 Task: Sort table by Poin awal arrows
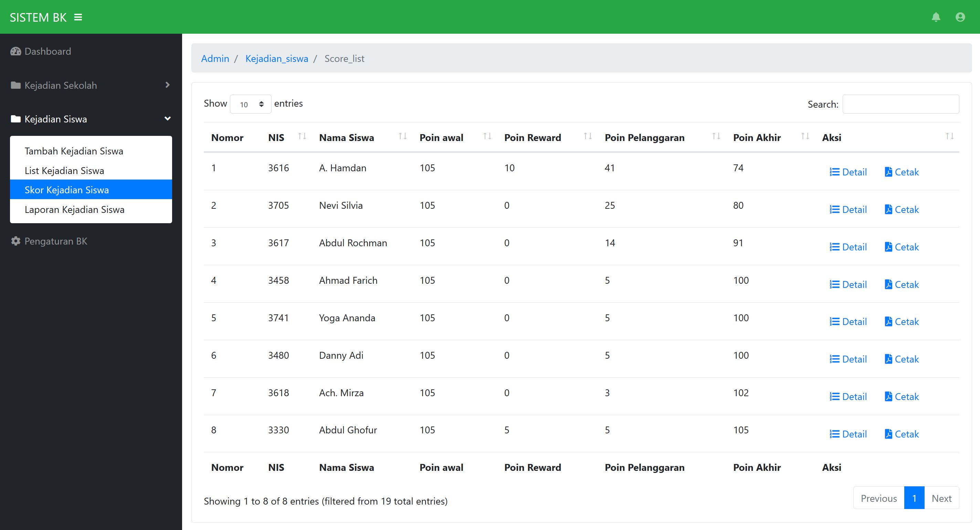point(487,136)
